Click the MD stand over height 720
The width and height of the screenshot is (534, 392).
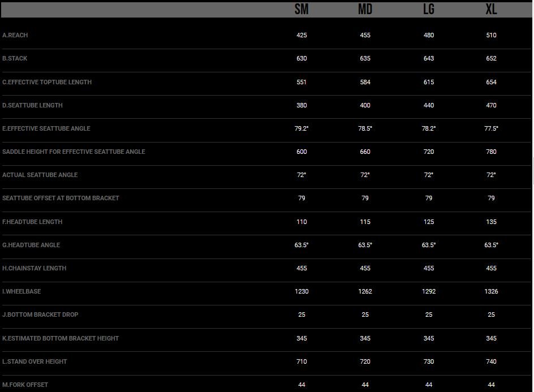[365, 361]
